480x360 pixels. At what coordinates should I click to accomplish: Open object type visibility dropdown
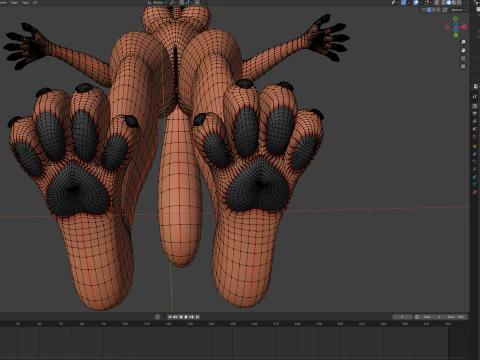(x=395, y=2)
